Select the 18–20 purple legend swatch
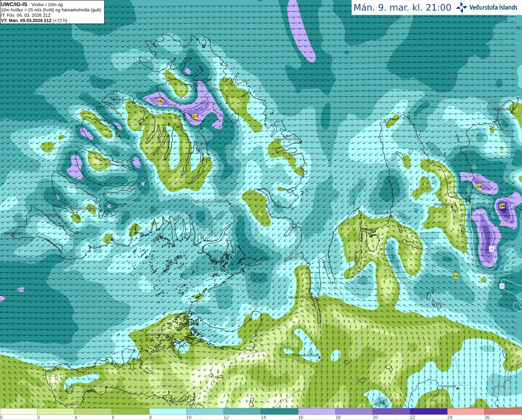 click(354, 411)
